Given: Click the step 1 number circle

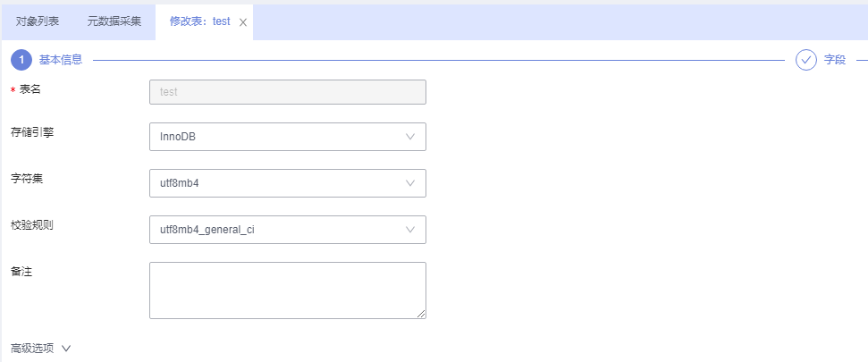Looking at the screenshot, I should point(21,60).
